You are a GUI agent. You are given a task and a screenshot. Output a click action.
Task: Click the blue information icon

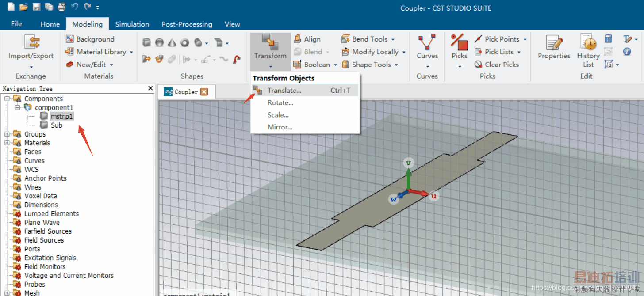pyautogui.click(x=627, y=52)
